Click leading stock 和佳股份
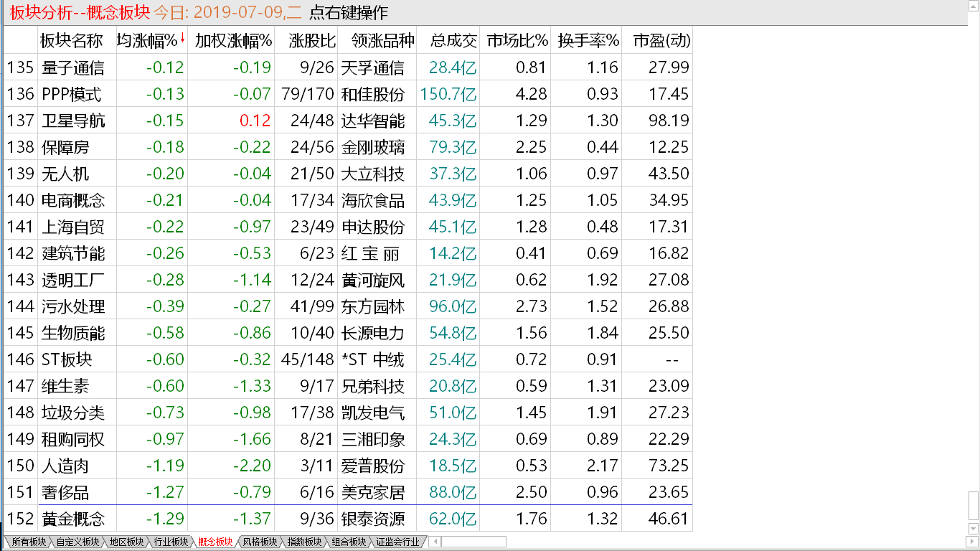980x551 pixels. [373, 95]
